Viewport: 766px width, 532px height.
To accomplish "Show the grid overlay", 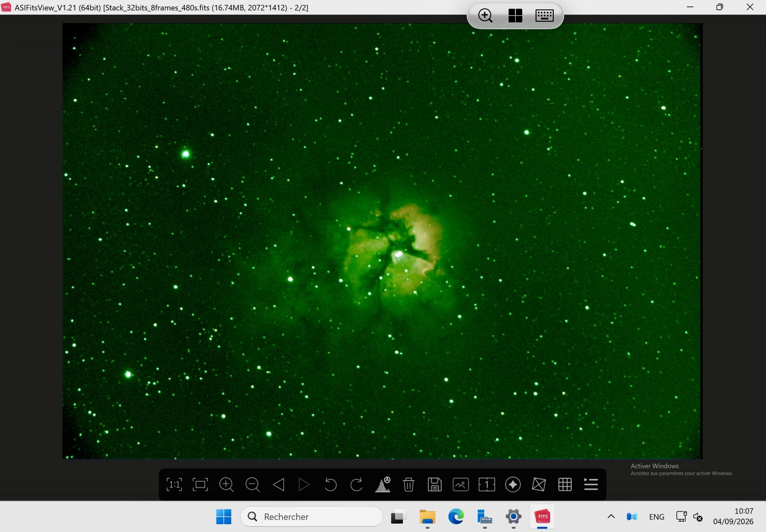I will 565,484.
